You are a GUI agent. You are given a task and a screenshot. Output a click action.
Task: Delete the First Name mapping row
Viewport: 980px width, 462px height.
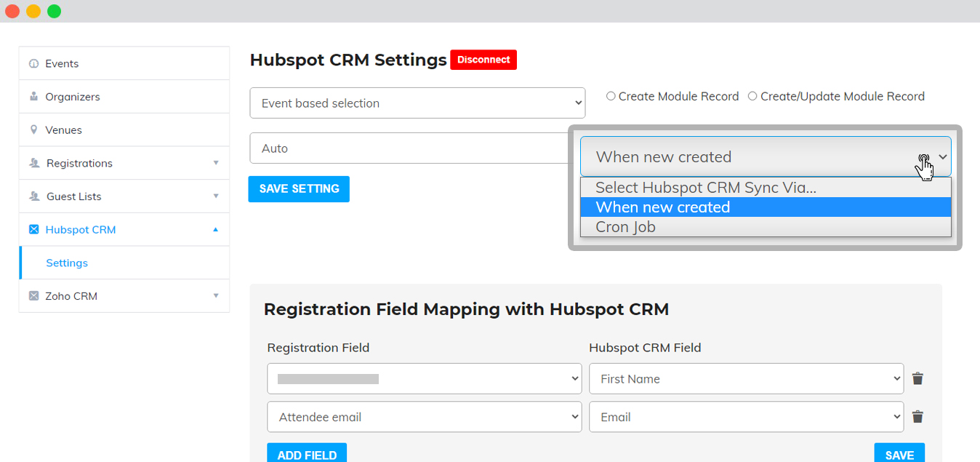click(917, 378)
